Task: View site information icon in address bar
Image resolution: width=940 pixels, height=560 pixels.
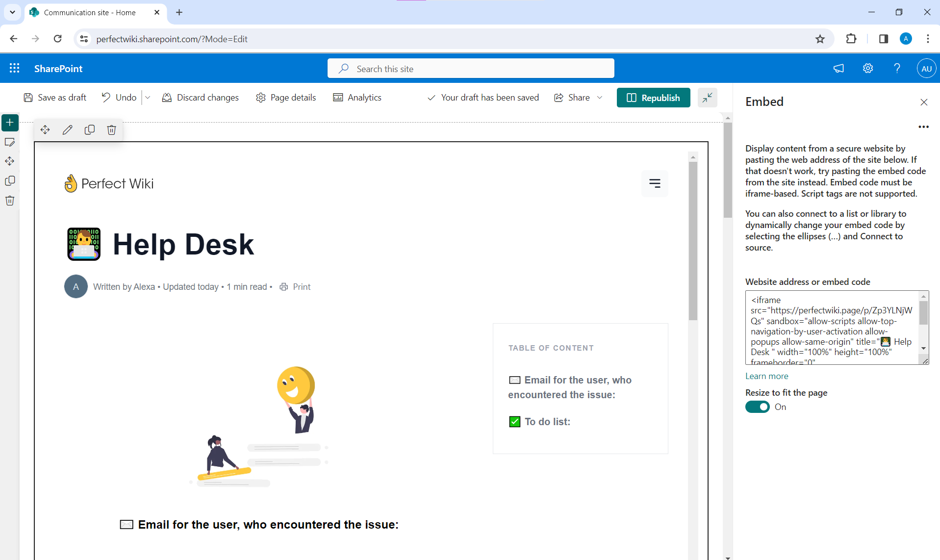Action: (x=84, y=39)
